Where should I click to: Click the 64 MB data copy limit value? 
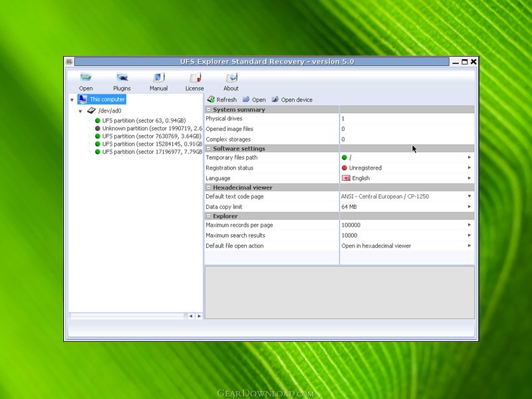click(349, 207)
